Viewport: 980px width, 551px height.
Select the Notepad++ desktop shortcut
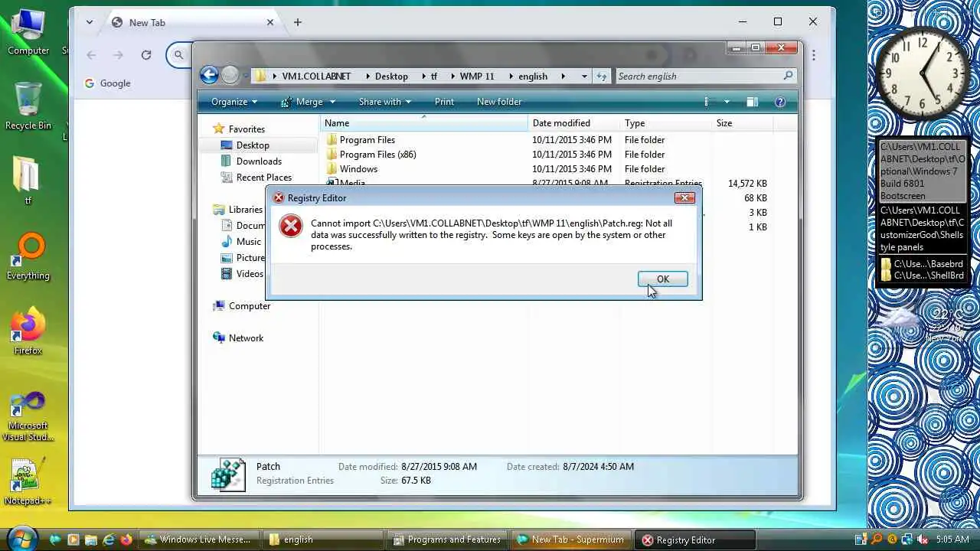[28, 482]
